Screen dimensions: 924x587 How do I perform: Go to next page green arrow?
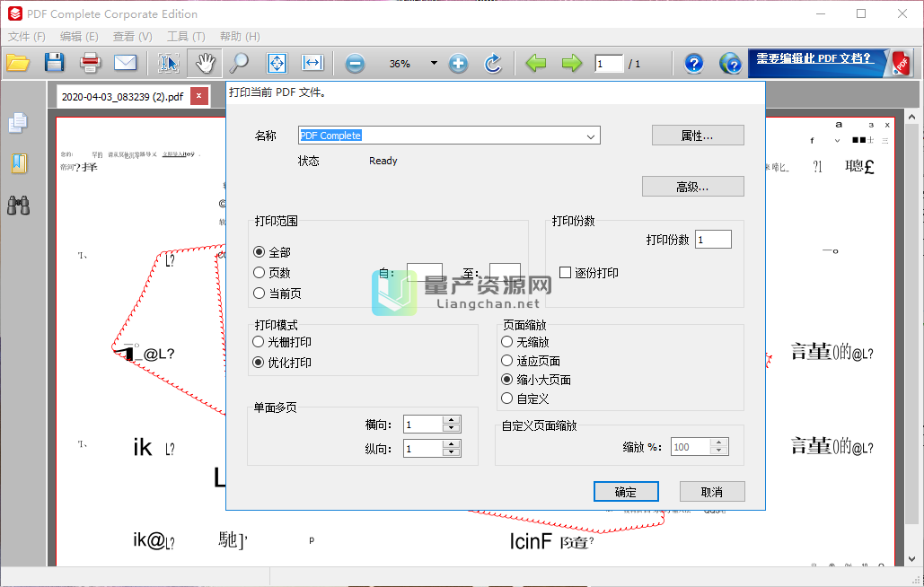[572, 63]
